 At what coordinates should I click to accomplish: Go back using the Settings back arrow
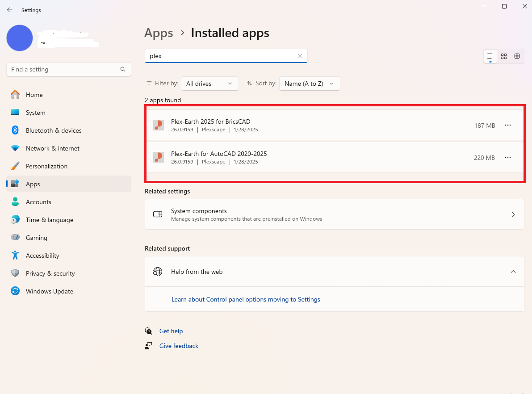tap(10, 10)
